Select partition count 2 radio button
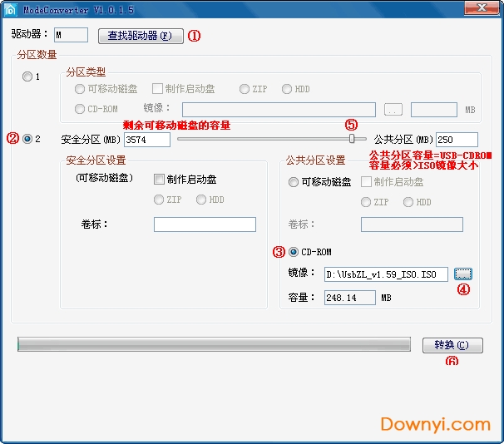 click(27, 139)
